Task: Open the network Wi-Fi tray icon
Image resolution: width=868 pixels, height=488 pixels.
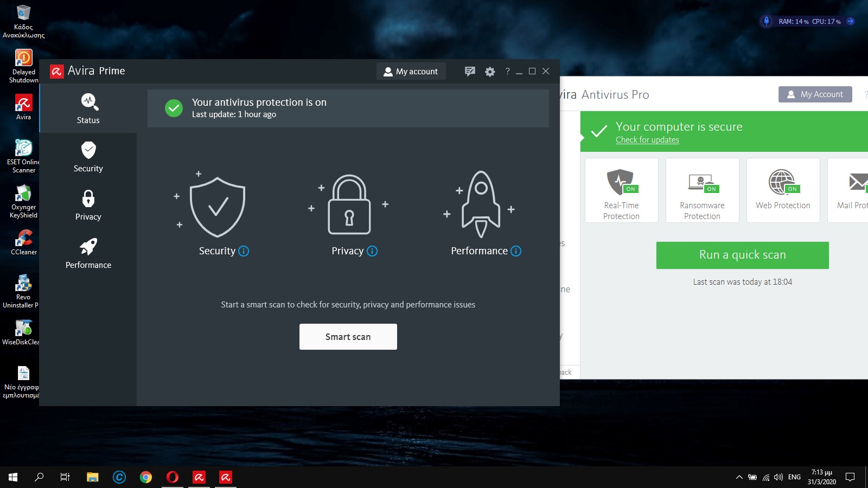Action: [765, 477]
